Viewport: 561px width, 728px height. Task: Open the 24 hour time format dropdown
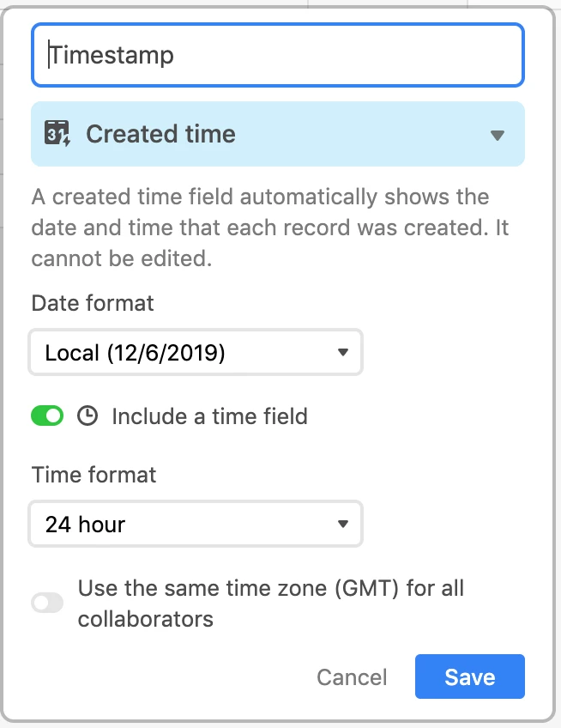click(x=196, y=525)
